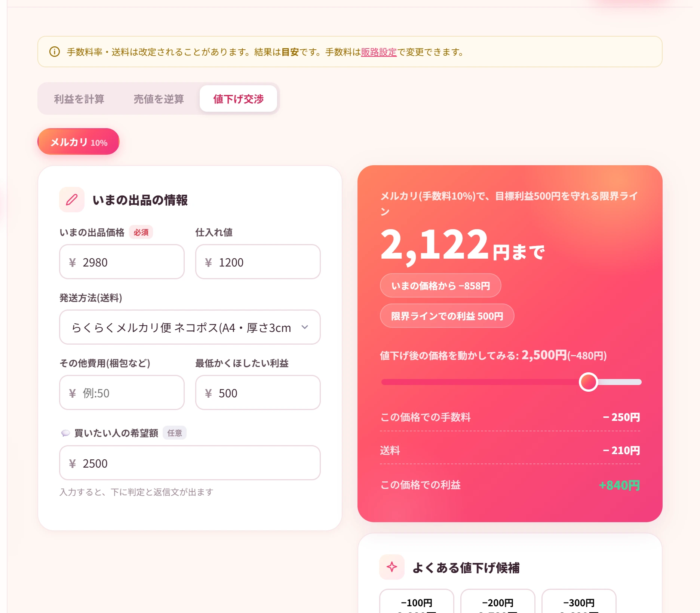Click the いまの出品価格 field showing 2980
700x613 pixels.
(122, 262)
